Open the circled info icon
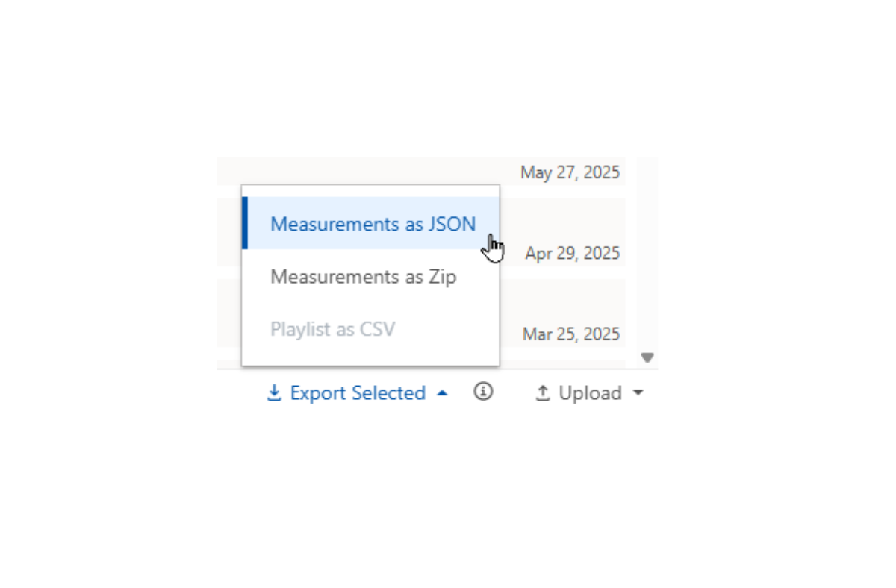The image size is (896, 588). (x=483, y=392)
